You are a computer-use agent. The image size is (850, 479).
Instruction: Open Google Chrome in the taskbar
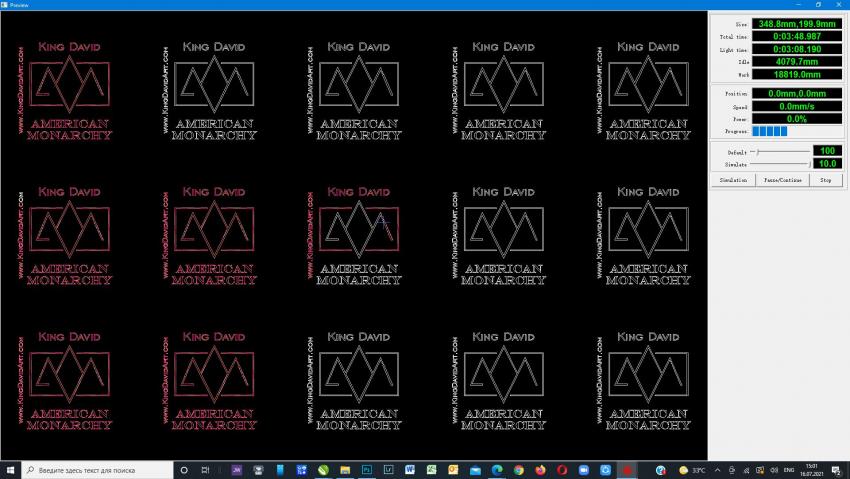(519, 469)
